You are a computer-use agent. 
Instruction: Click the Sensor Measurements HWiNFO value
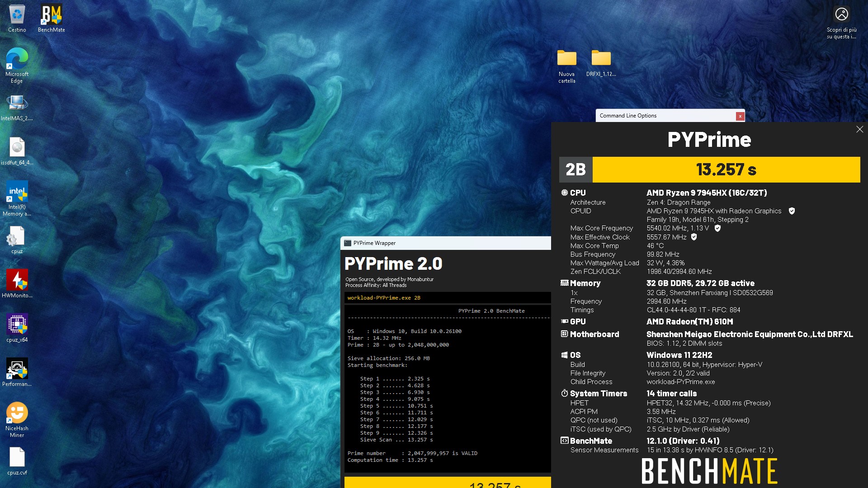(710, 450)
